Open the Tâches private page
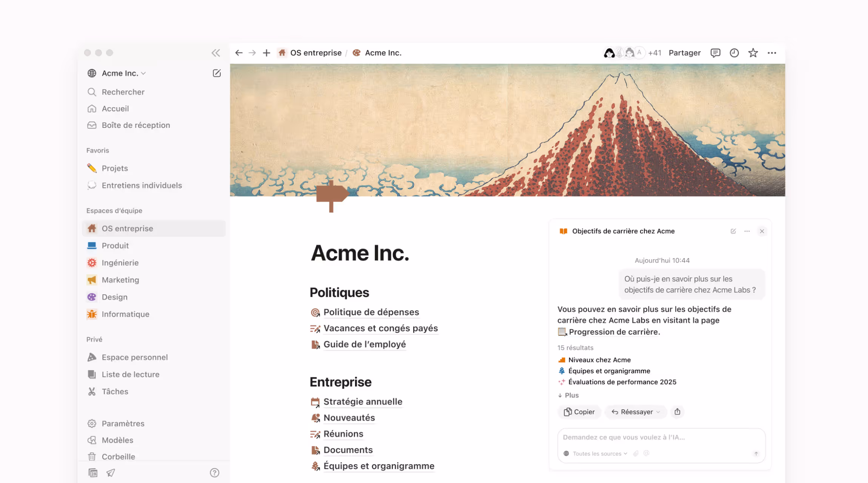 pyautogui.click(x=154, y=392)
